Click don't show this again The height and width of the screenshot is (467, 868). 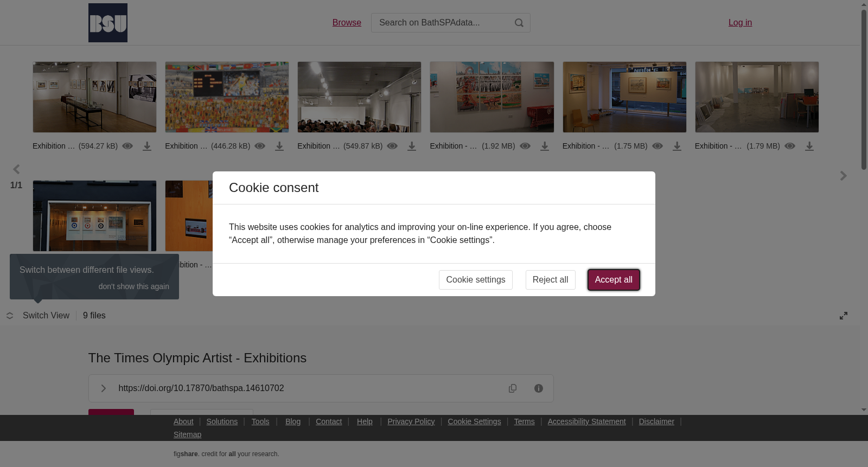point(134,286)
